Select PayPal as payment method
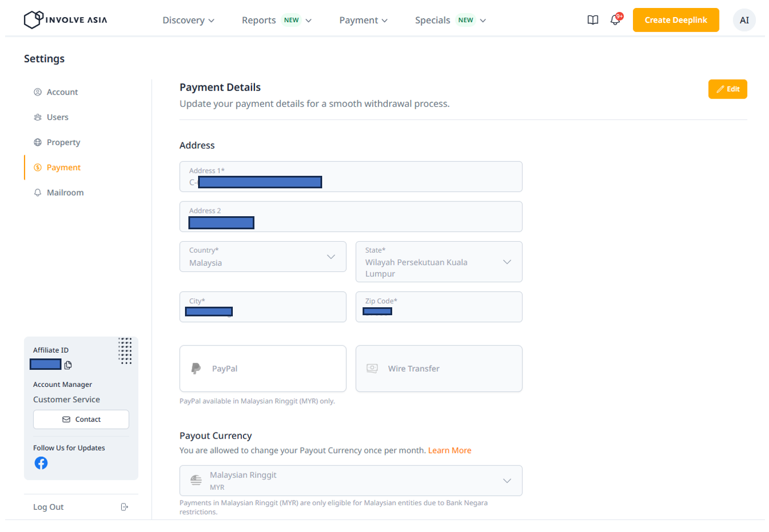The width and height of the screenshot is (769, 532). point(262,369)
